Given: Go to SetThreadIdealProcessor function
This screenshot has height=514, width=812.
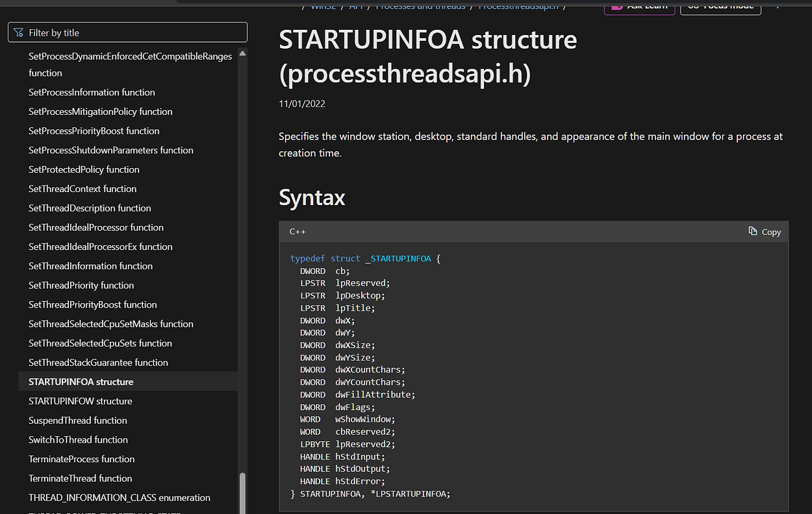Looking at the screenshot, I should coord(96,227).
